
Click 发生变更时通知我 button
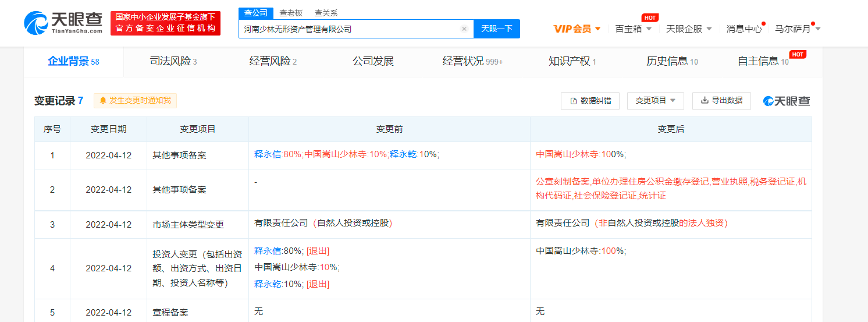(135, 101)
